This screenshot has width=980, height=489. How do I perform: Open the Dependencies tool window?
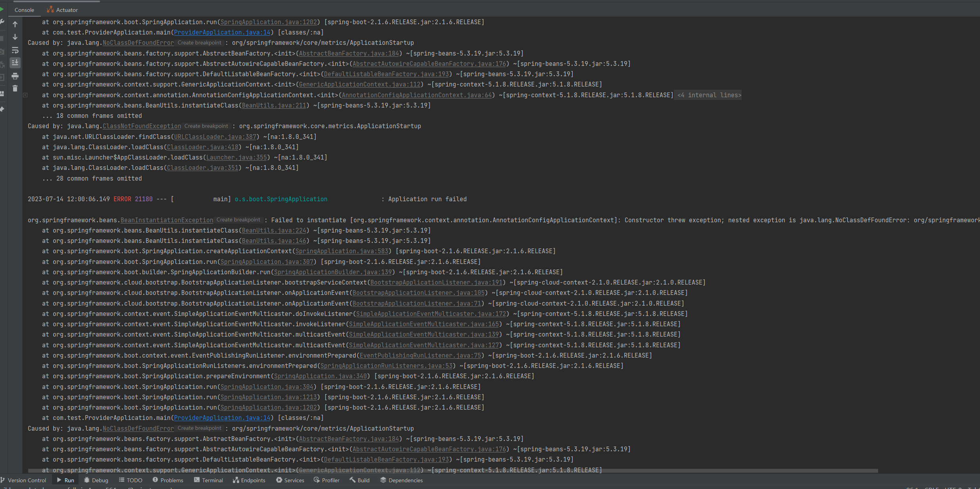point(401,480)
